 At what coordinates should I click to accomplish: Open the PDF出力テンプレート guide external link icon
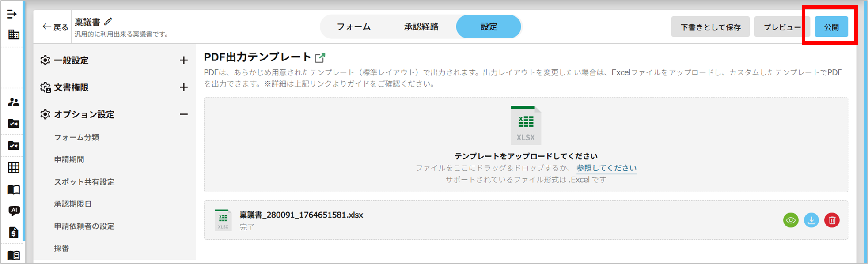coord(320,57)
